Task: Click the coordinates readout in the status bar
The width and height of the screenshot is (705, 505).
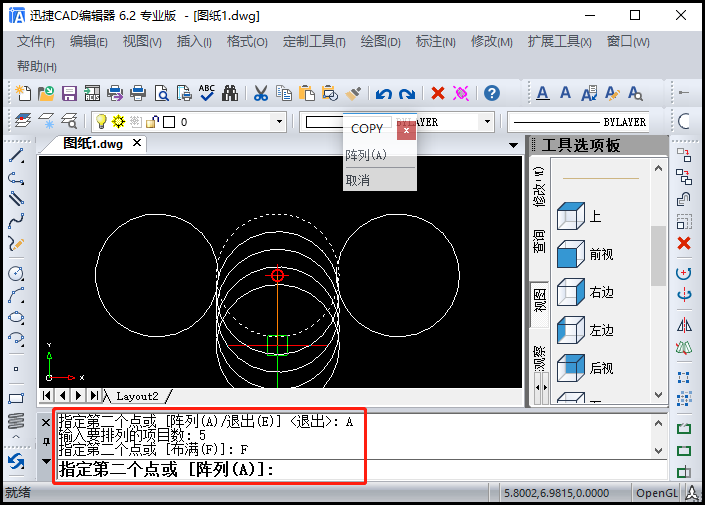Action: click(x=556, y=493)
